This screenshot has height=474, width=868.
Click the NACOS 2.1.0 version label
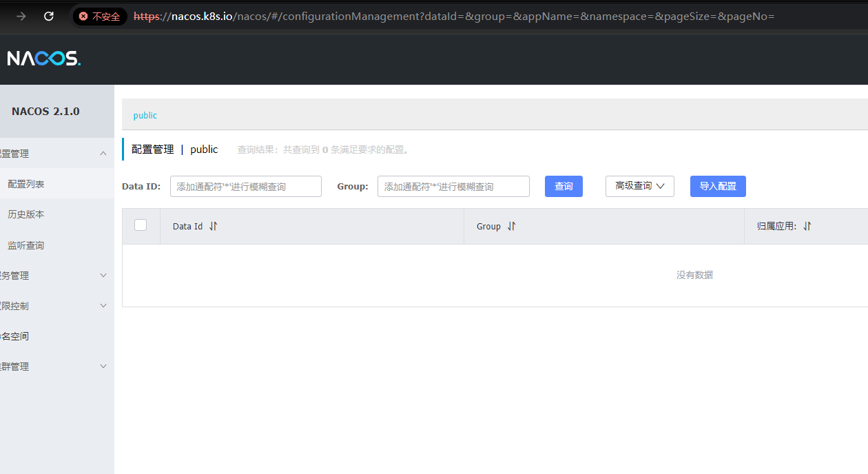45,112
